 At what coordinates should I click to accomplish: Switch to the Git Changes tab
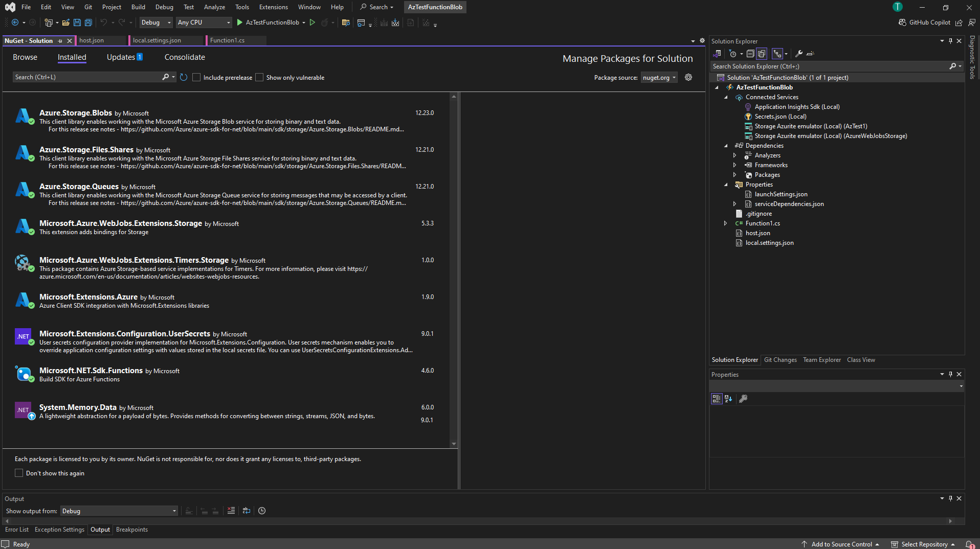click(780, 360)
